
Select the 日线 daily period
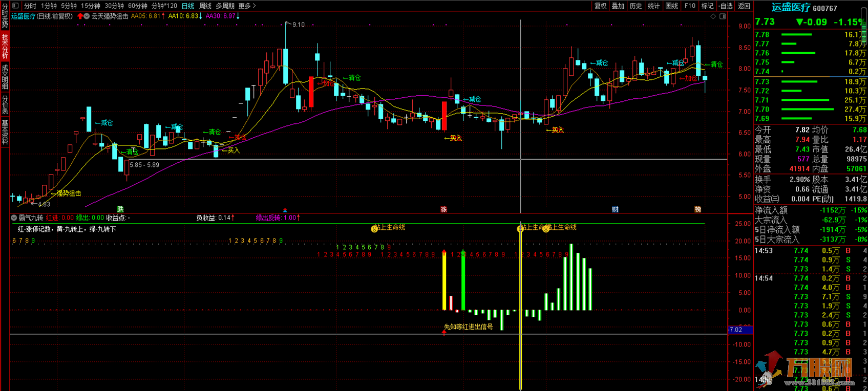pyautogui.click(x=188, y=6)
